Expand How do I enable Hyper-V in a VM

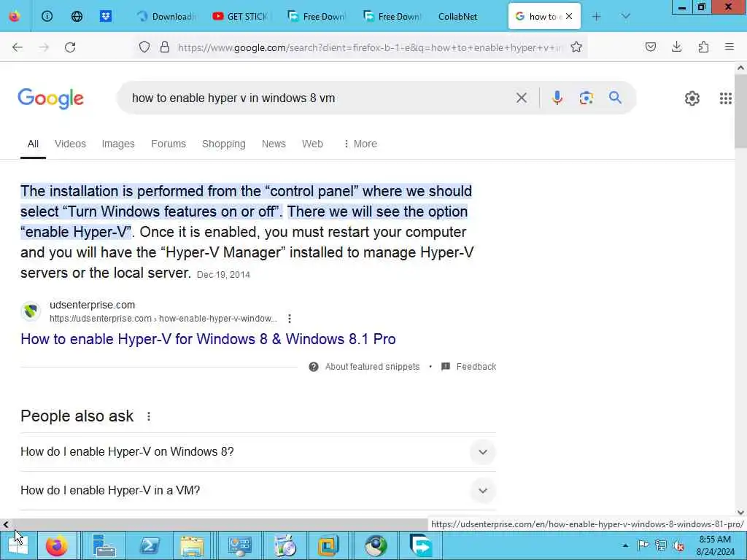coord(258,491)
